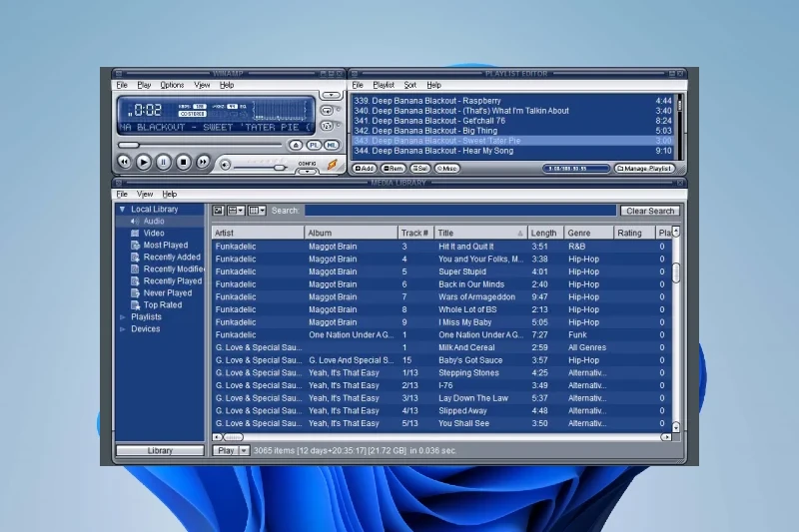Image resolution: width=799 pixels, height=532 pixels.
Task: Click the Media Library vertical scrollbar thumb
Action: 676,272
